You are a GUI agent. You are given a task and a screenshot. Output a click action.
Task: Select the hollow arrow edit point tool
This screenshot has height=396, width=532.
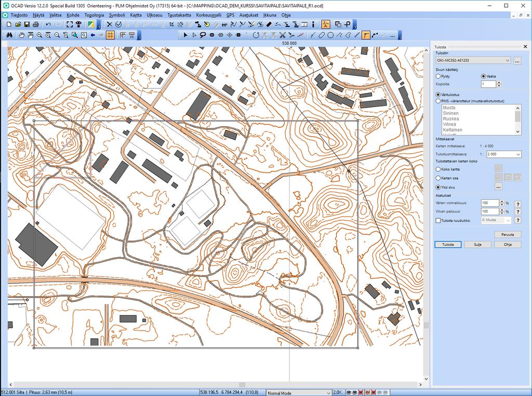point(194,35)
